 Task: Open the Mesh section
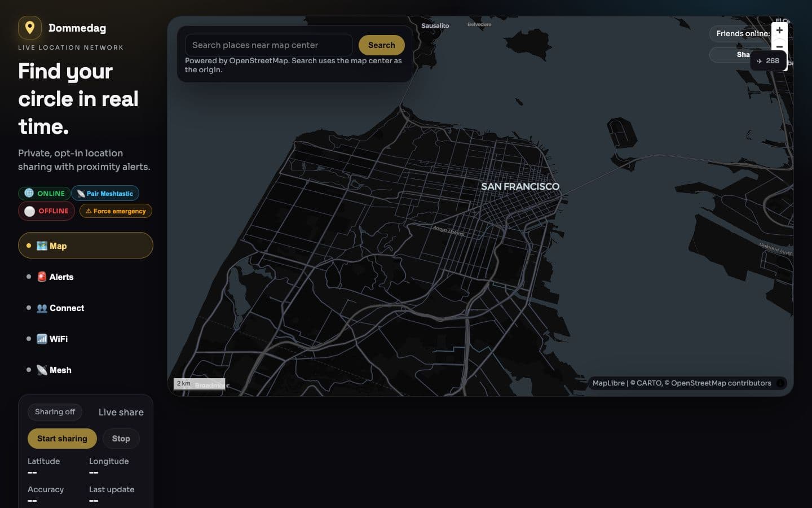pyautogui.click(x=86, y=370)
